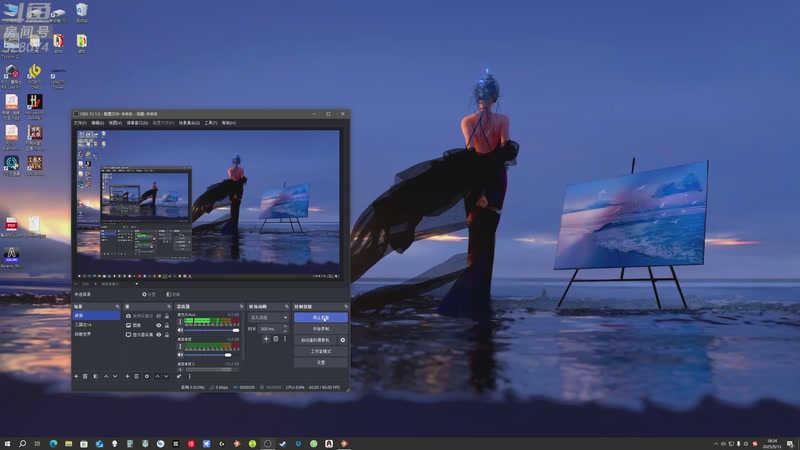Click the start recording button in Controls

(321, 329)
